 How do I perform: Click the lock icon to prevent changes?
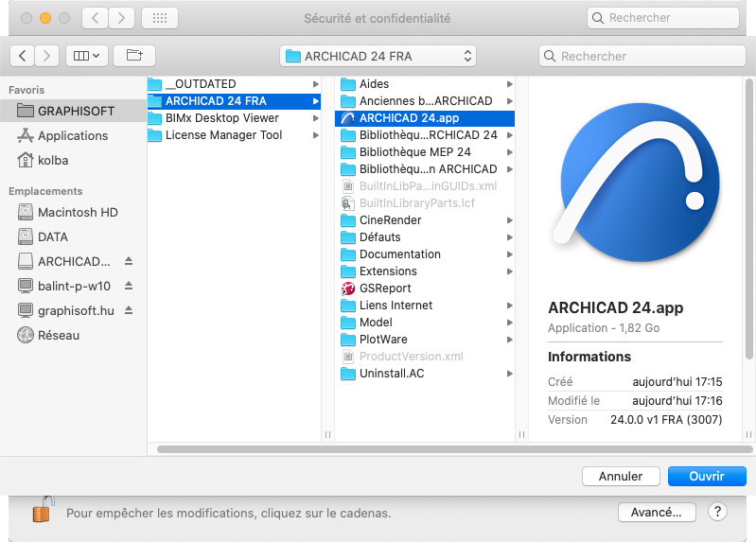pyautogui.click(x=43, y=510)
